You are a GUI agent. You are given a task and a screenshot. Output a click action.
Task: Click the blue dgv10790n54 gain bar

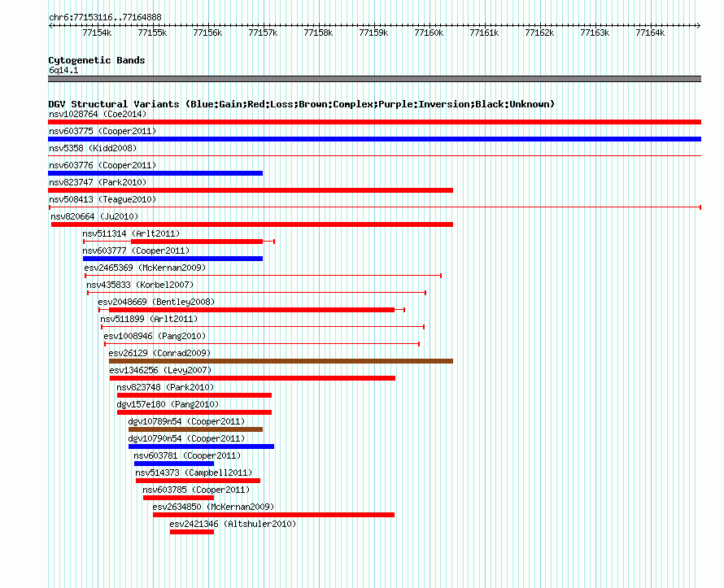point(201,446)
